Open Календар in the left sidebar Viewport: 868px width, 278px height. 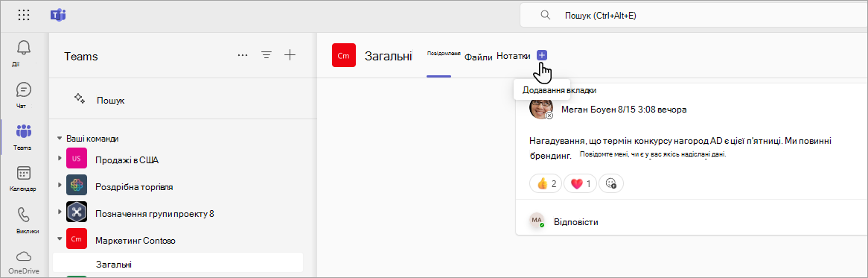tap(24, 173)
